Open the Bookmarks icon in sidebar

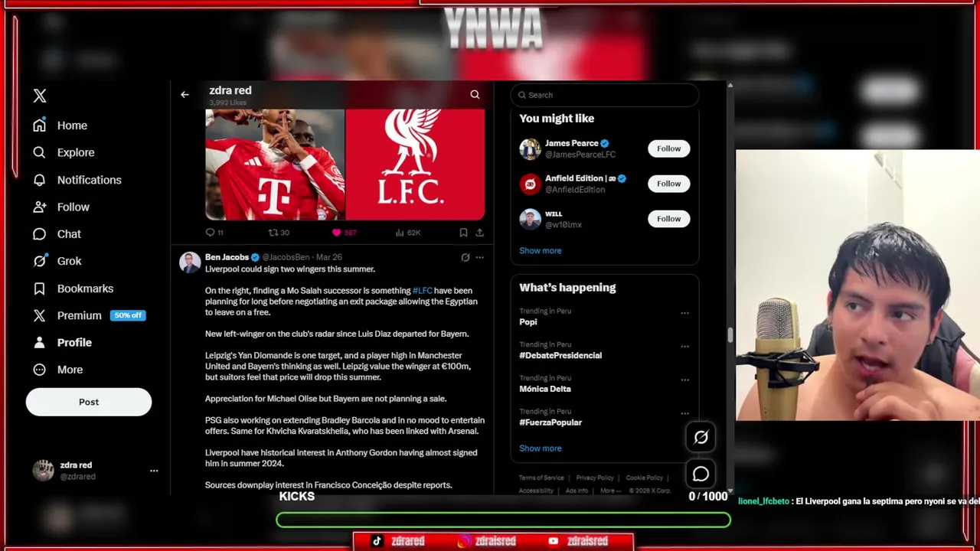click(40, 289)
